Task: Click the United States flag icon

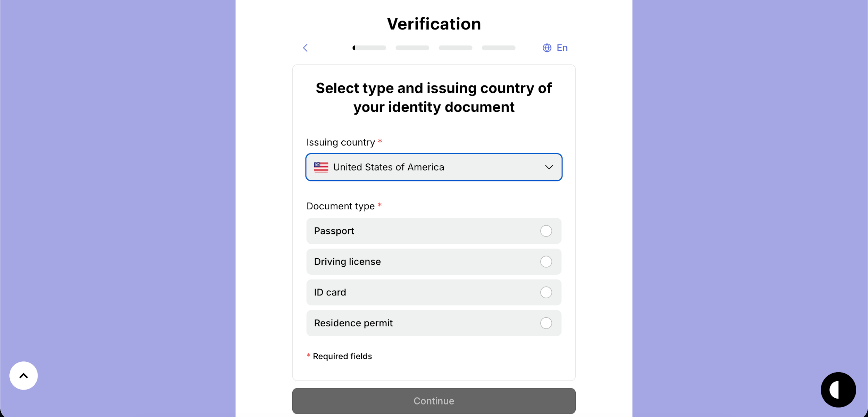Action: [321, 167]
